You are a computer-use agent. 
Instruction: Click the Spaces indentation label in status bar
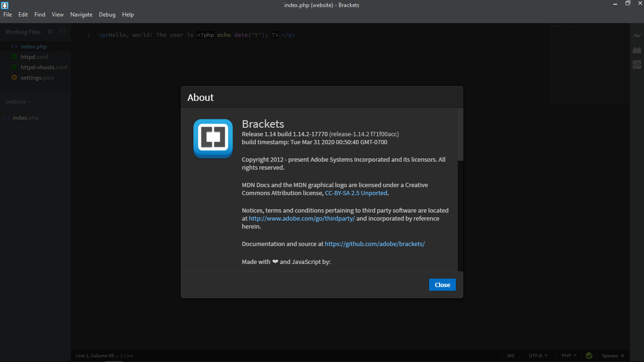pos(610,356)
